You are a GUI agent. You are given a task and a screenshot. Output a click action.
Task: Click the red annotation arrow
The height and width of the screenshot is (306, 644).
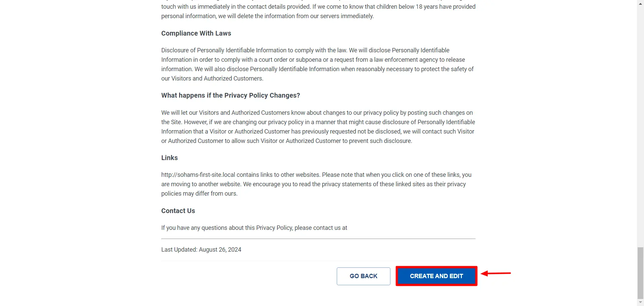pyautogui.click(x=496, y=273)
